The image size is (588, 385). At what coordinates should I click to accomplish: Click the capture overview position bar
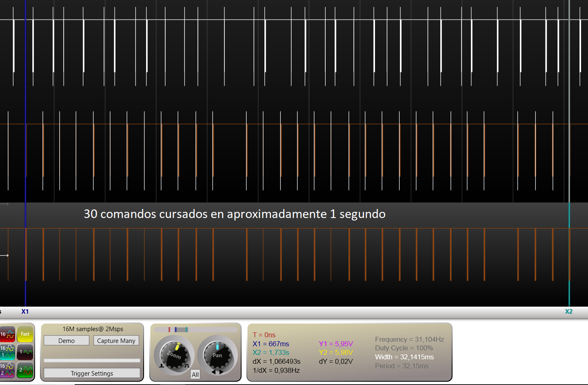pyautogui.click(x=195, y=329)
